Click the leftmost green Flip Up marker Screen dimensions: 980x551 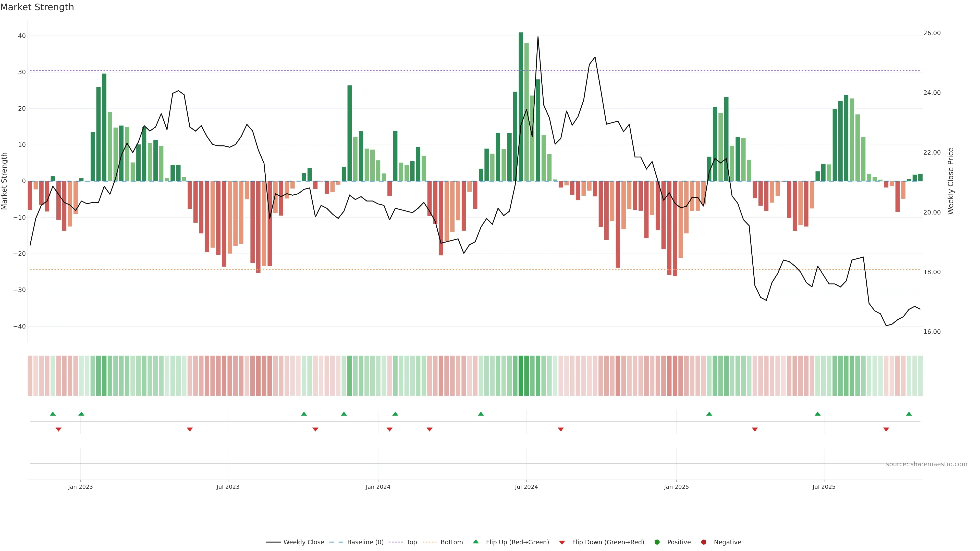coord(53,414)
